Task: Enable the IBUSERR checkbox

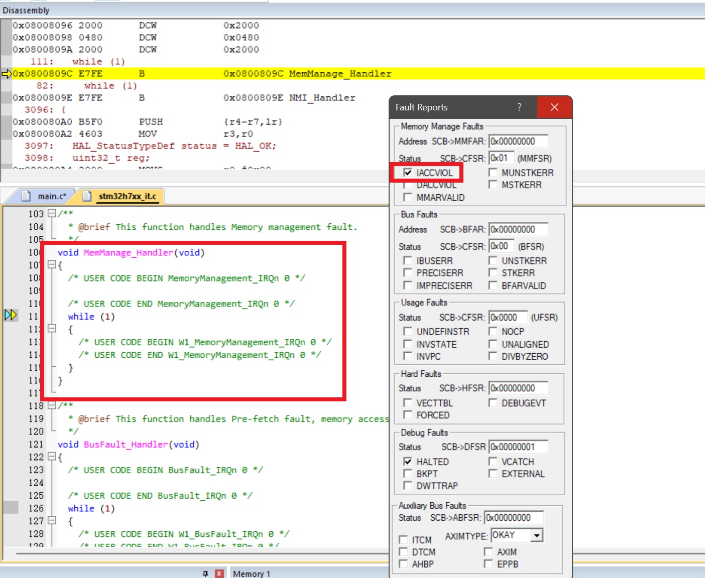Action: pyautogui.click(x=408, y=261)
